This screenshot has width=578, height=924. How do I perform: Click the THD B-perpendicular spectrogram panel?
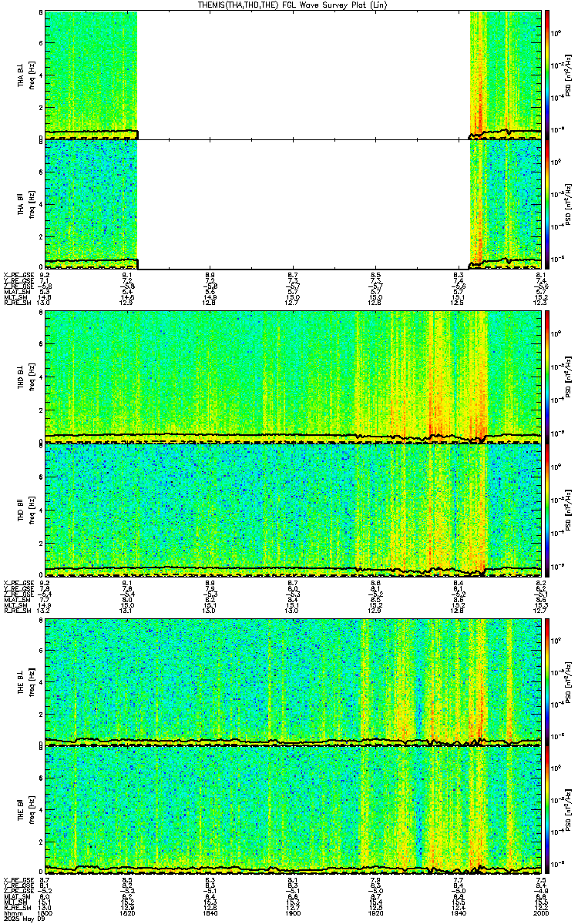click(x=293, y=377)
